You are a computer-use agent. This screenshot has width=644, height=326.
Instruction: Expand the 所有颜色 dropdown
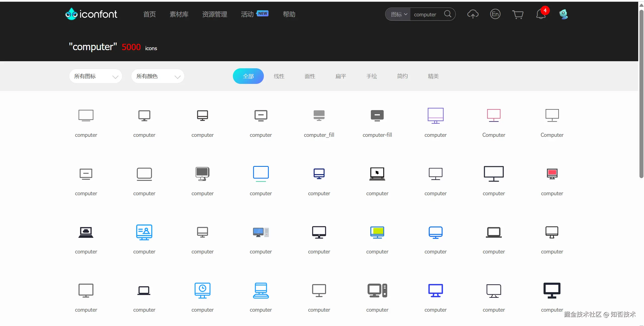[158, 76]
